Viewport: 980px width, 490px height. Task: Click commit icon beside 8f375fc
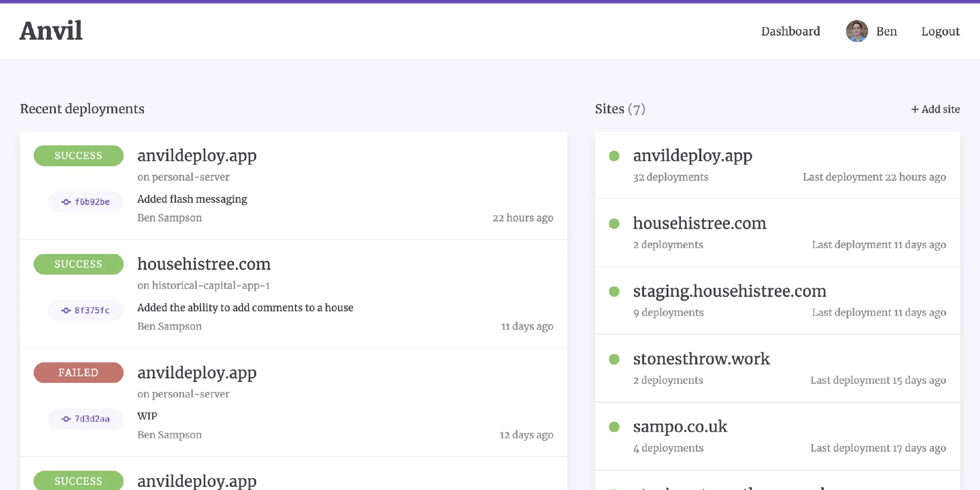coord(66,310)
